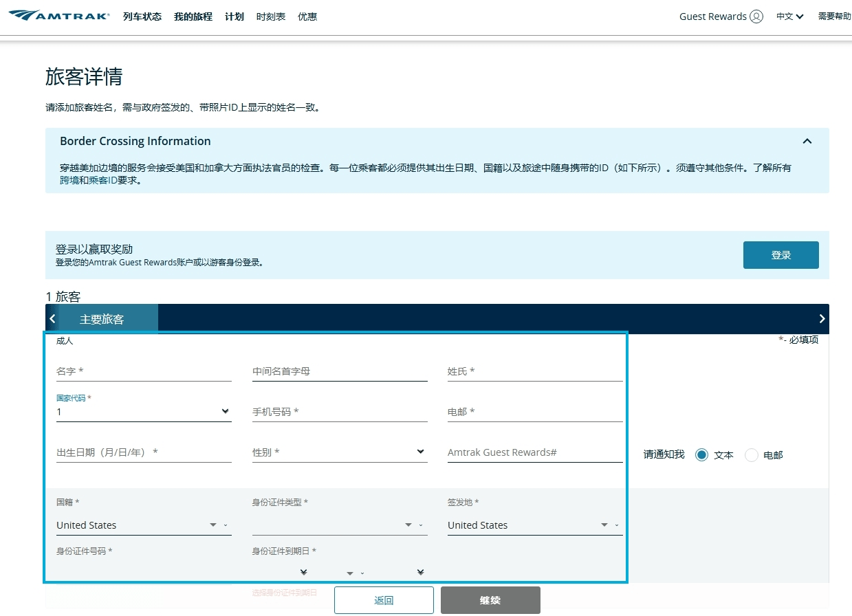Image resolution: width=852 pixels, height=616 pixels.
Task: Focus the 姓氏 input field
Action: coord(535,371)
